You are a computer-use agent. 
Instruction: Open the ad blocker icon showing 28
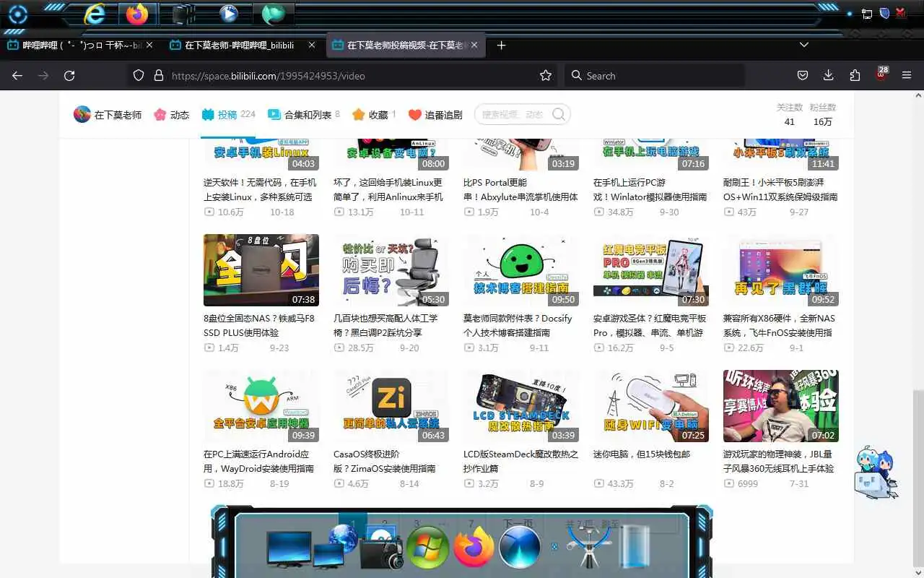881,74
